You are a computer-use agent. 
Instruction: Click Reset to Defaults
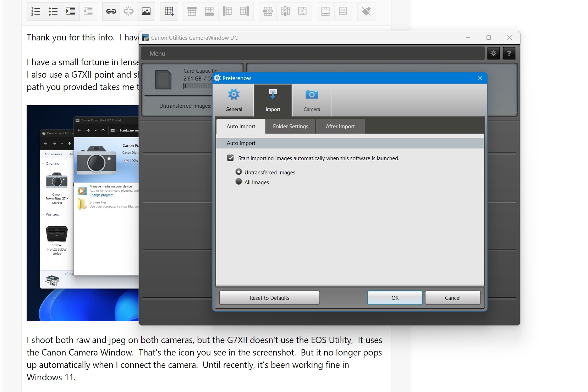tap(269, 298)
